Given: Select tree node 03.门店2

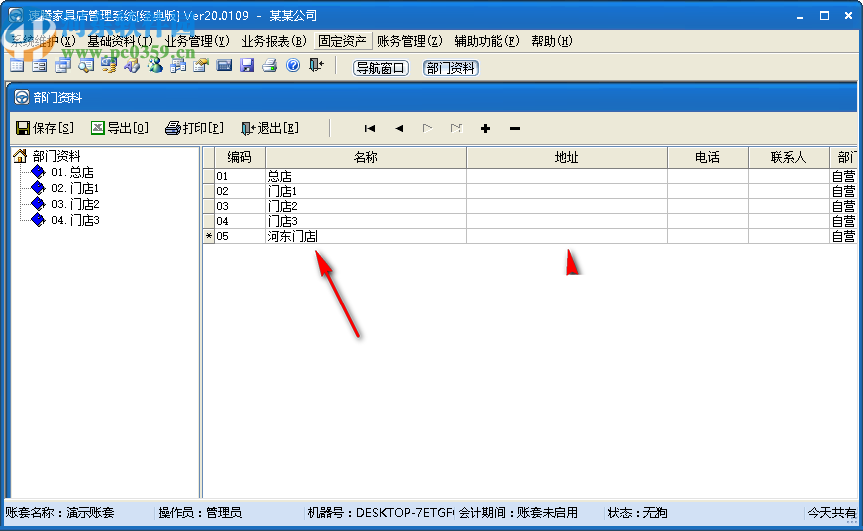Looking at the screenshot, I should coord(75,204).
